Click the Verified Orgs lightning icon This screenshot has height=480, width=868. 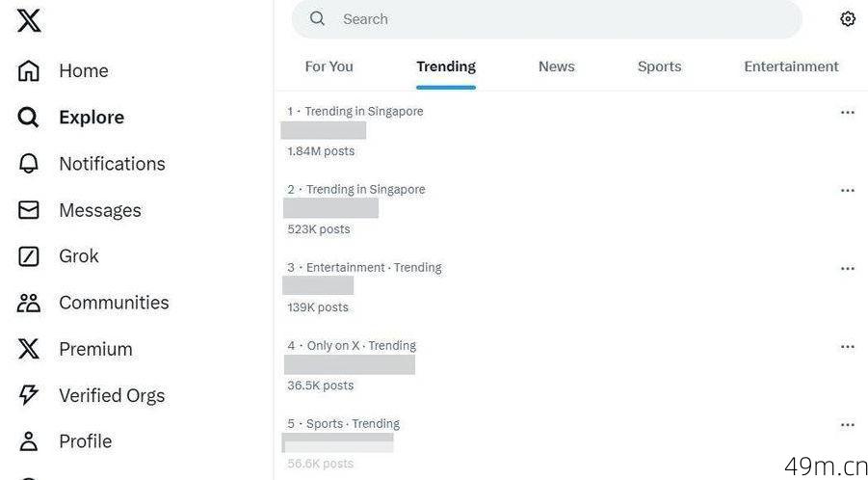(x=28, y=395)
